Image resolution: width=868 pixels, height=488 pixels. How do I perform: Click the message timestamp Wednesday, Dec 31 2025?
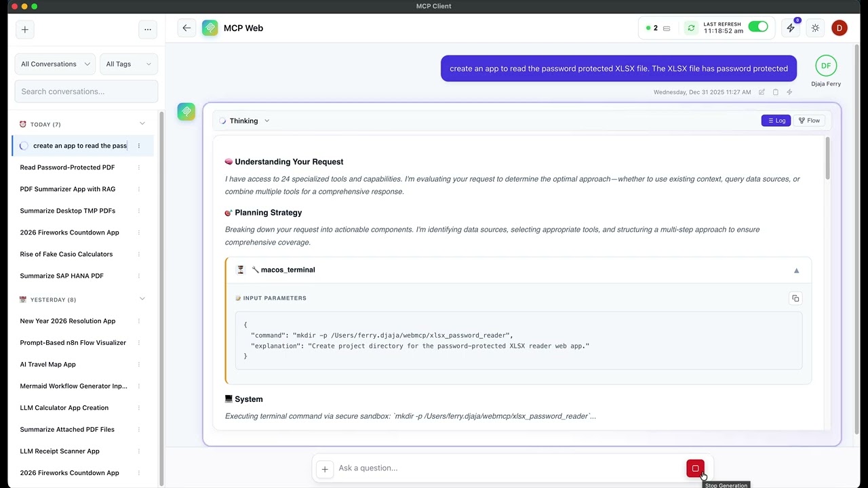click(x=702, y=92)
